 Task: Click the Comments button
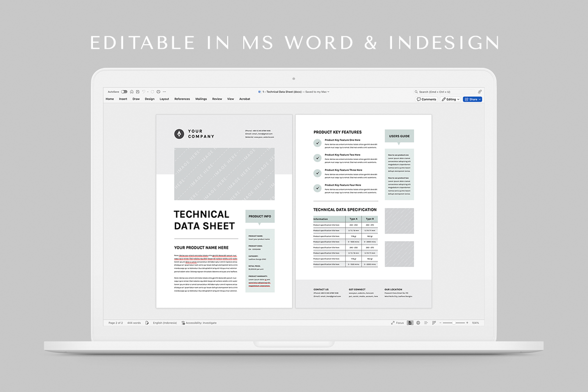pyautogui.click(x=427, y=100)
